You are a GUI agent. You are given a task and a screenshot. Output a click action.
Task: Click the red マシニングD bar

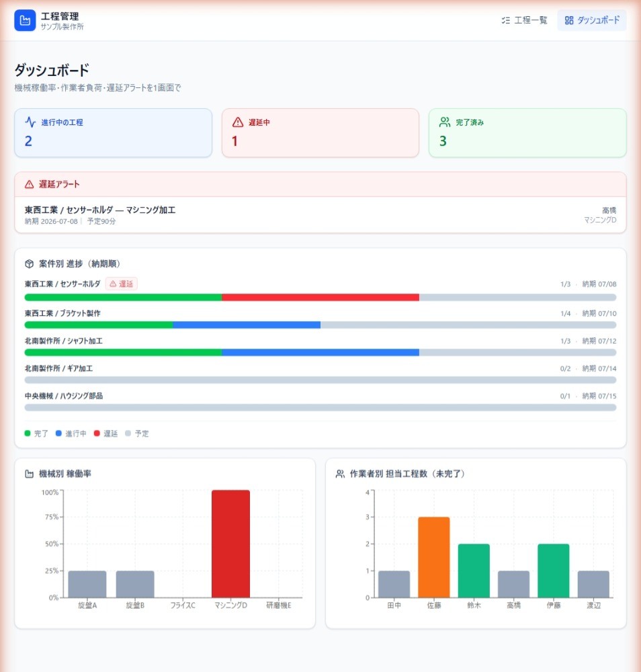tap(230, 544)
